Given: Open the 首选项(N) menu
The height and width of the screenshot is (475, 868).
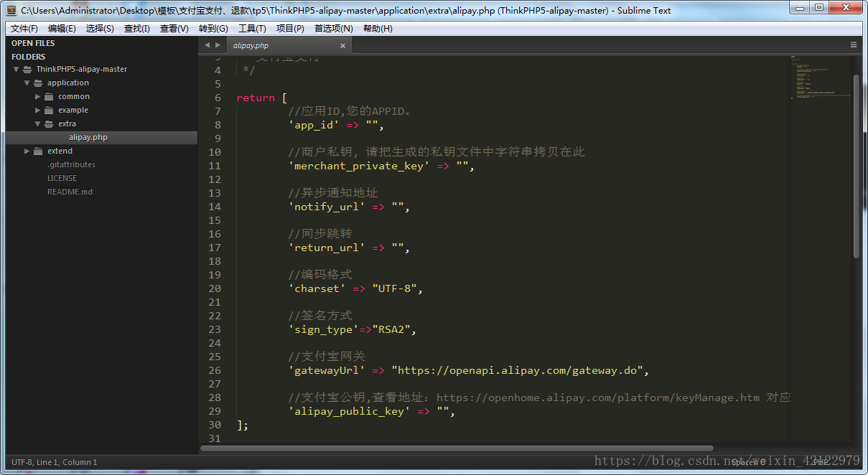Looking at the screenshot, I should point(334,29).
